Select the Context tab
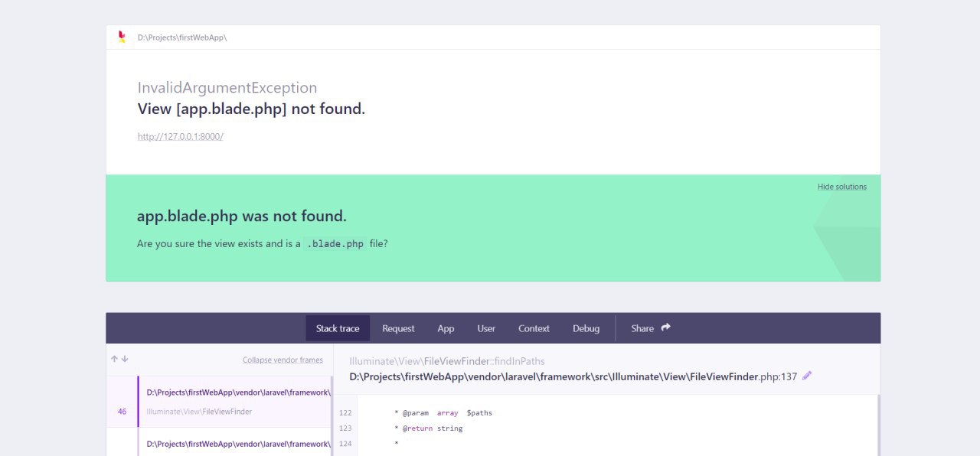 click(534, 328)
